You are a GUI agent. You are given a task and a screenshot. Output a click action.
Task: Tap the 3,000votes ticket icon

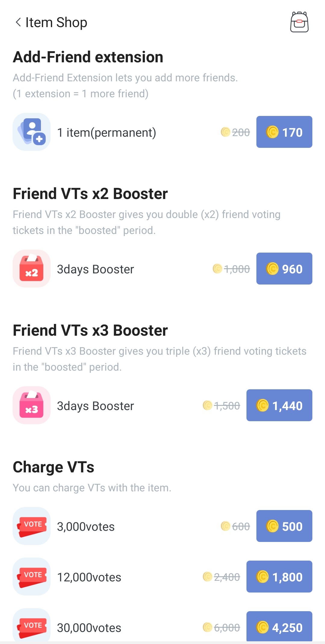click(32, 526)
